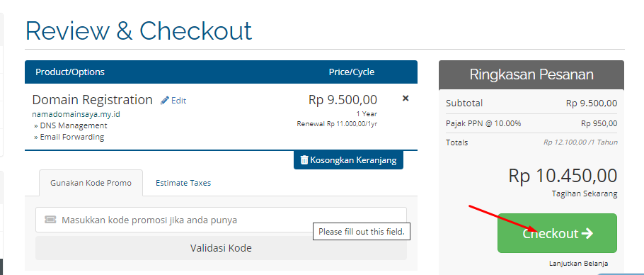
Task: Empty cart via Kosongkan Keranjang button
Action: (348, 160)
